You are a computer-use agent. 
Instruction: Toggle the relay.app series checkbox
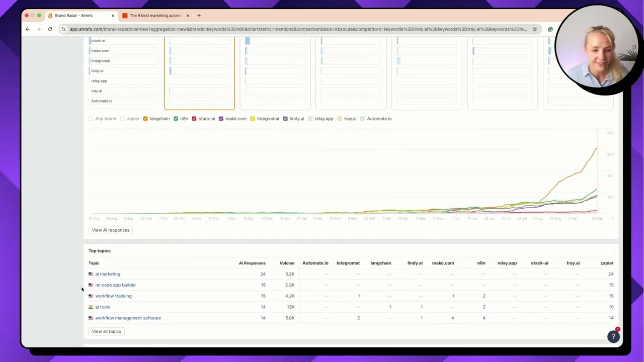[x=310, y=119]
